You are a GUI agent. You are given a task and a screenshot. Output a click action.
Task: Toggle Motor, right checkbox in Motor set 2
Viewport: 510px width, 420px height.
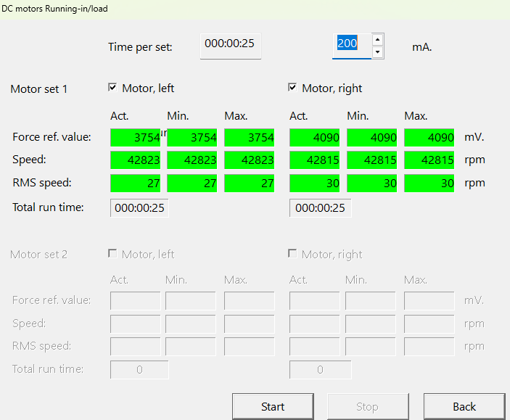[292, 253]
